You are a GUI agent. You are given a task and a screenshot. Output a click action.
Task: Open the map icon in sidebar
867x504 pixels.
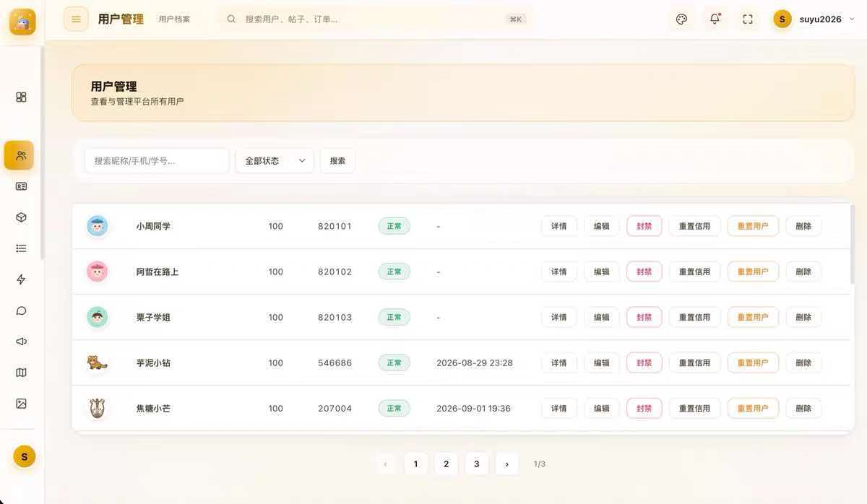[21, 373]
